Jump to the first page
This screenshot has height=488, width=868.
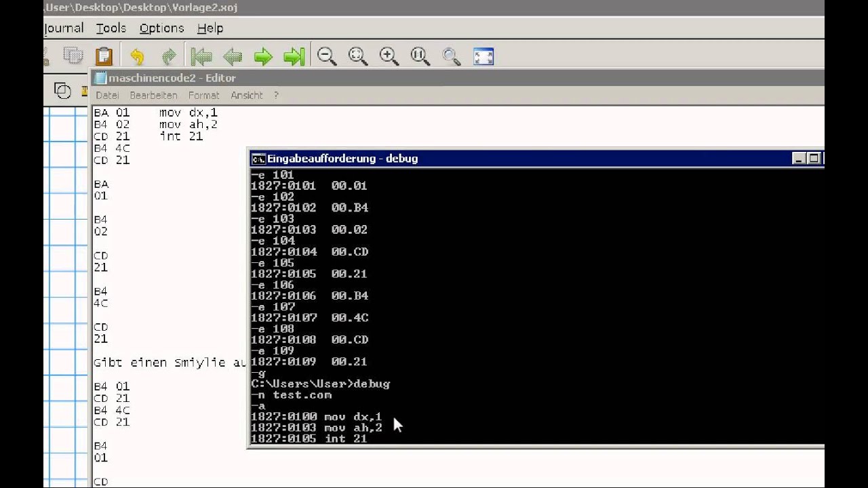coord(201,56)
